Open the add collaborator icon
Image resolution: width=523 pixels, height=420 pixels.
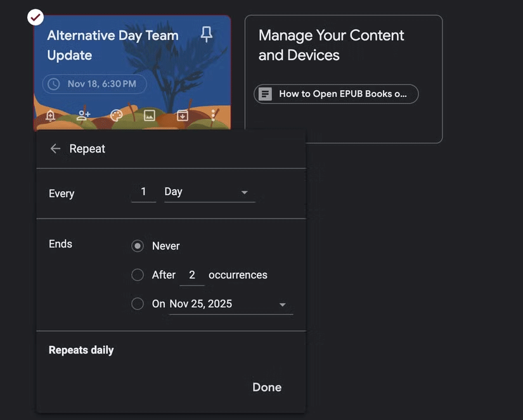coord(84,115)
